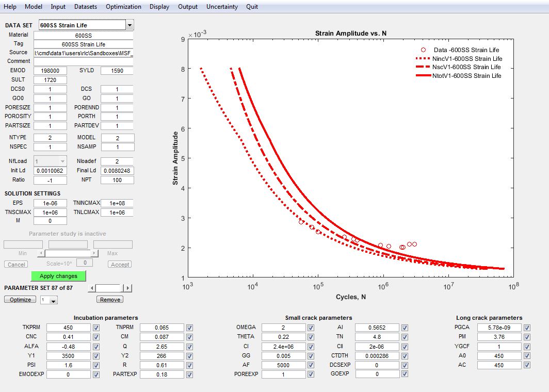Click the Remove button

110,300
